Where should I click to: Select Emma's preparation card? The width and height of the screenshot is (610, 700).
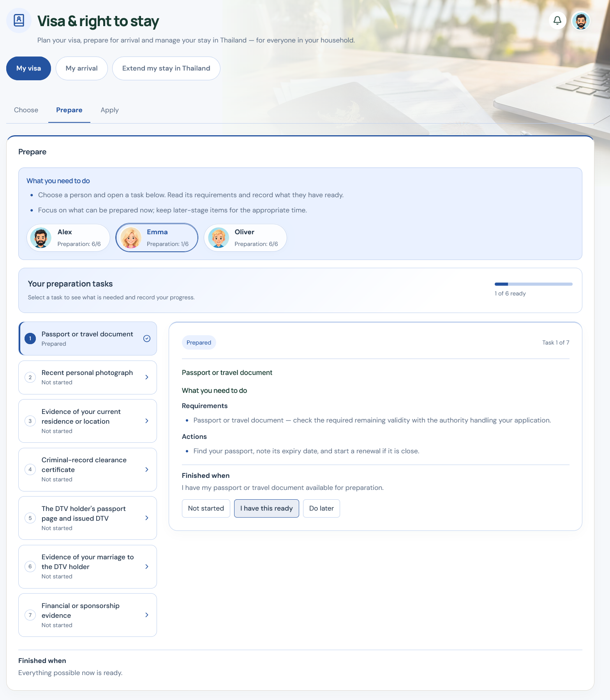157,238
